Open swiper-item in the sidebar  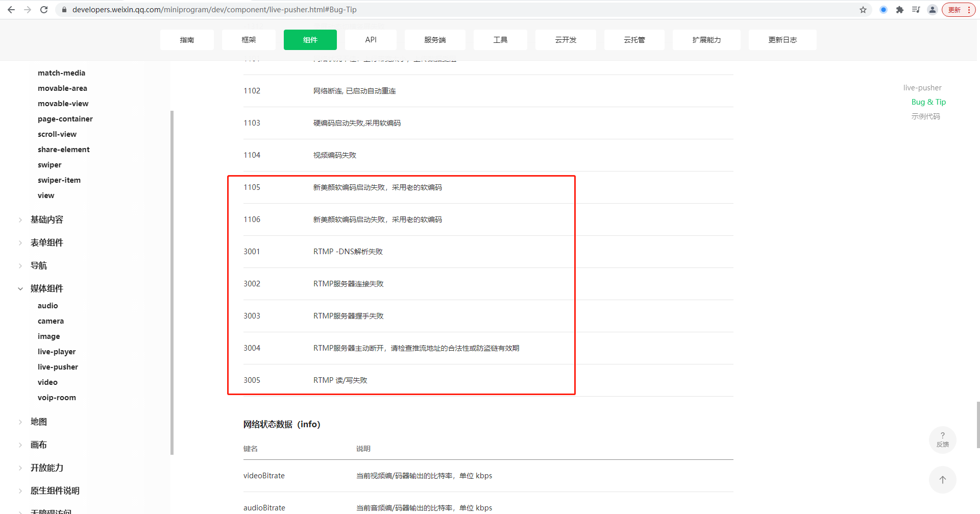point(59,180)
